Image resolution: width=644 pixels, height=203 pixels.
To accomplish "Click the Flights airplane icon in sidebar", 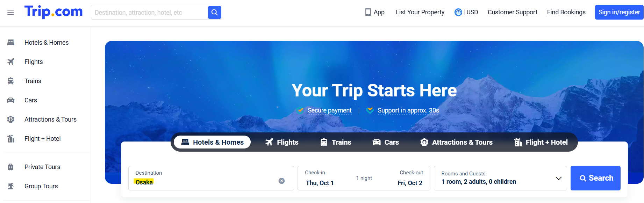I will pos(11,62).
